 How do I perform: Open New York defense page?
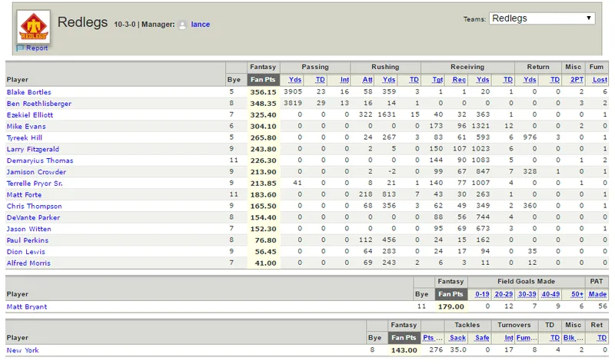click(x=23, y=350)
